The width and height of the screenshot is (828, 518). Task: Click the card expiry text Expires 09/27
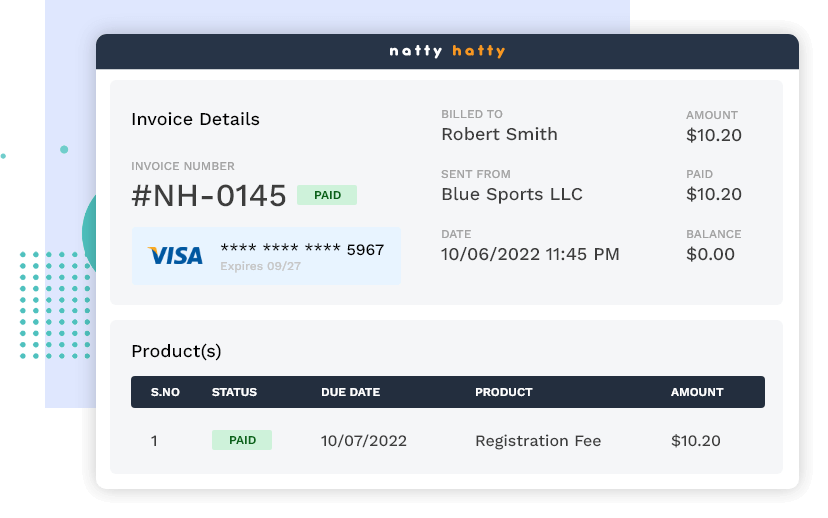click(260, 267)
